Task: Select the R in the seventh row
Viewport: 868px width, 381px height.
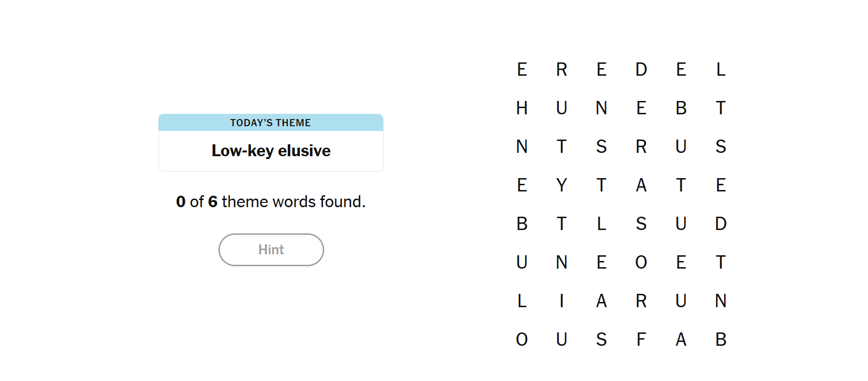Action: [x=641, y=301]
